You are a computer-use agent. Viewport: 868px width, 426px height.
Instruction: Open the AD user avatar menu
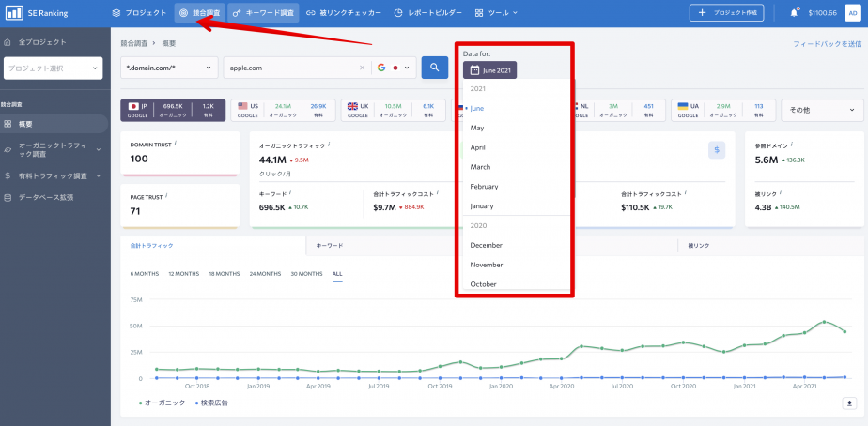[x=853, y=13]
